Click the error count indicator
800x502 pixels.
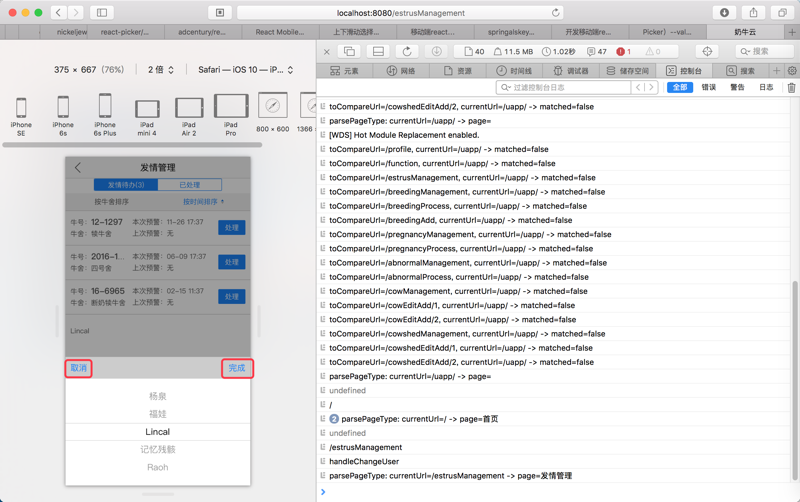tap(623, 52)
